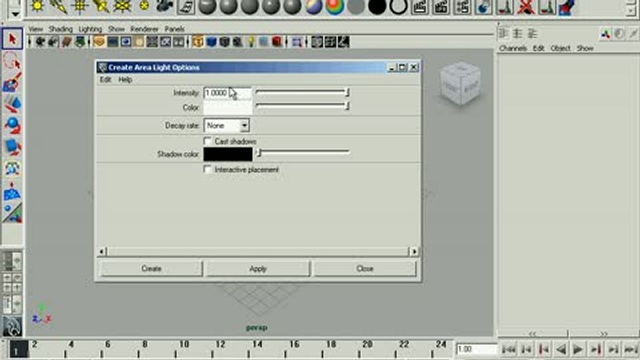Select the Show Manipulator tool
640x360 pixels.
coord(12,213)
